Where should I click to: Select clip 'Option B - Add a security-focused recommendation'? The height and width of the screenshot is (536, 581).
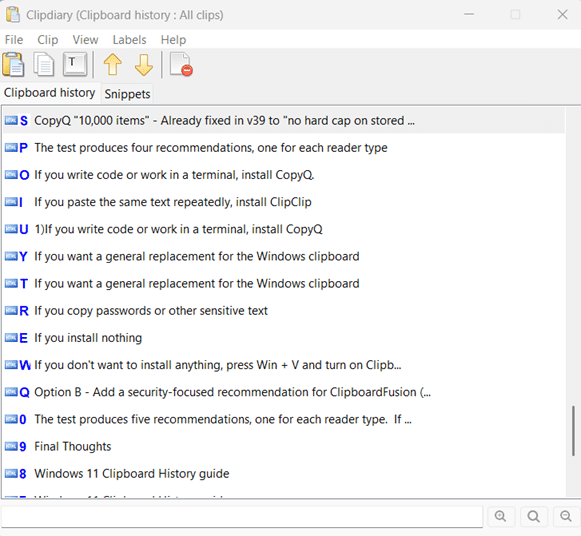284,392
